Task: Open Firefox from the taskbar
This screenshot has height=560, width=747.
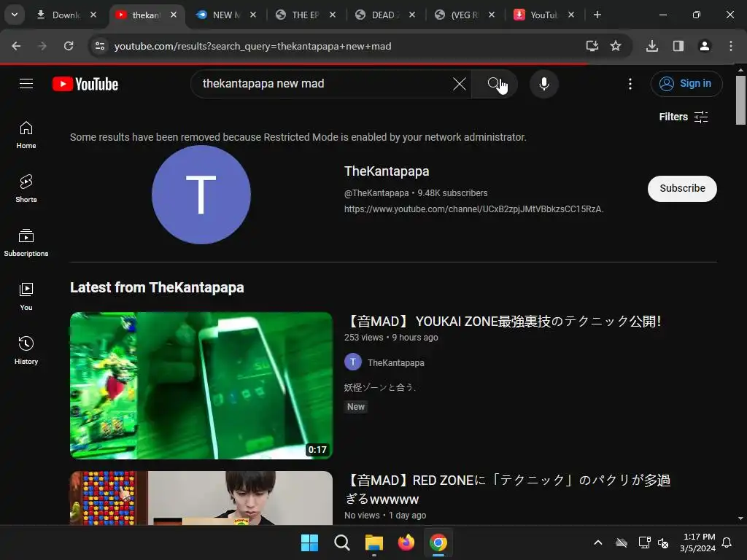Action: (406, 542)
